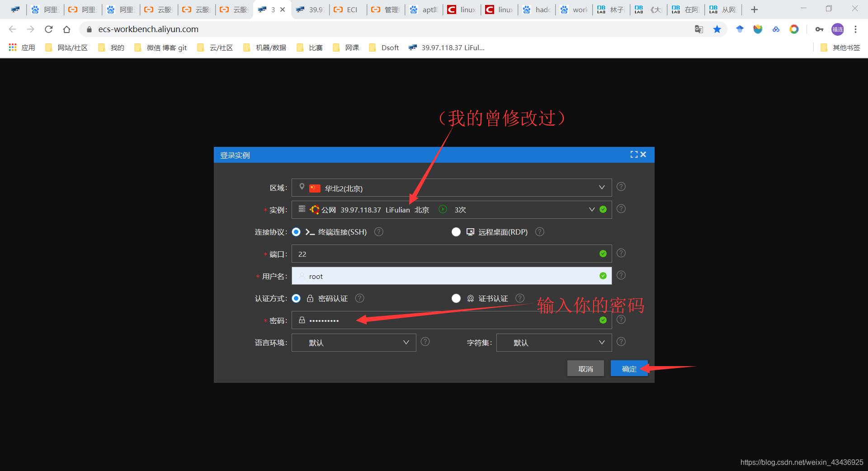Switch to the ECI browser tab
Screen dimensions: 868x471
pos(348,9)
